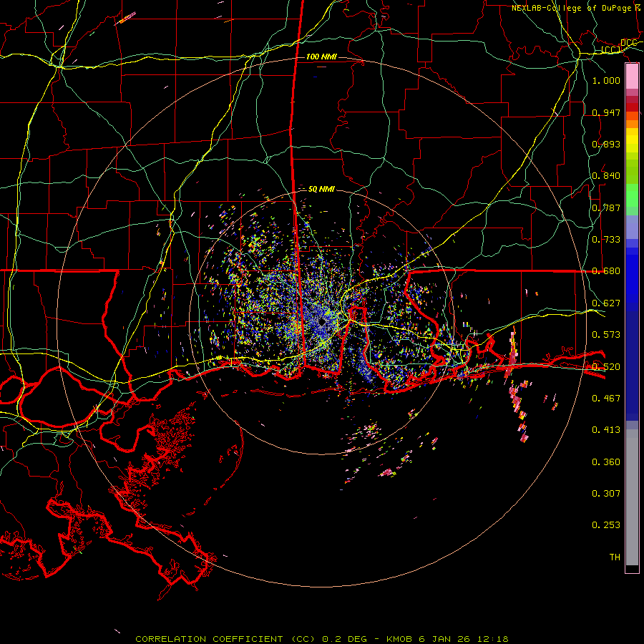This screenshot has height=644, width=644.
Task: Pick the red segment of the color bar
Action: pyautogui.click(x=632, y=107)
